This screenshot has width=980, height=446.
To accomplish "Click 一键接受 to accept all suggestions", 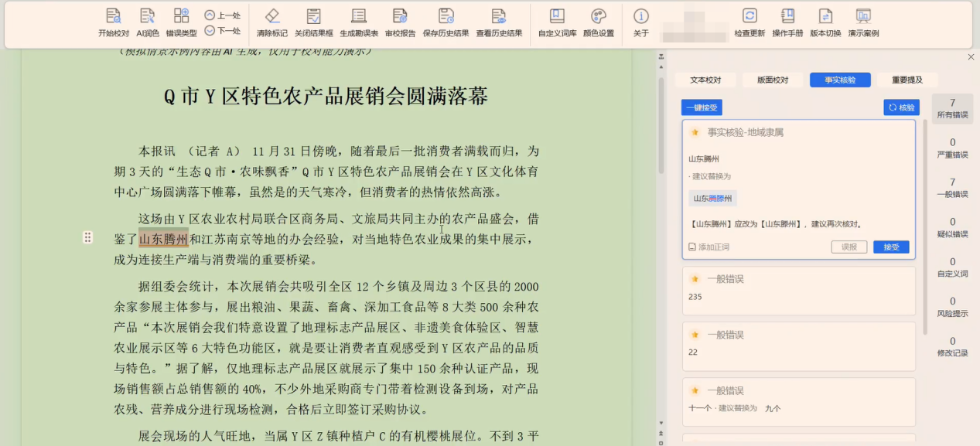I will click(x=702, y=107).
